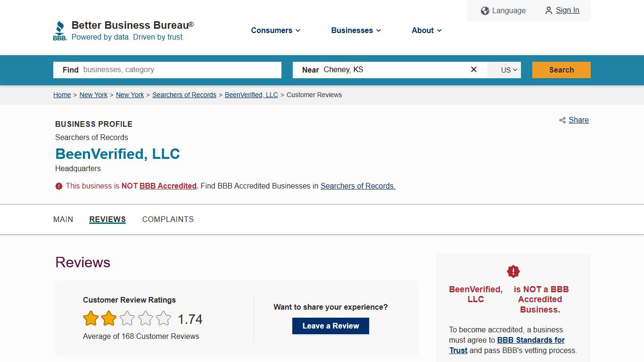Expand the Consumers dropdown menu
This screenshot has height=362, width=644.
click(x=275, y=30)
